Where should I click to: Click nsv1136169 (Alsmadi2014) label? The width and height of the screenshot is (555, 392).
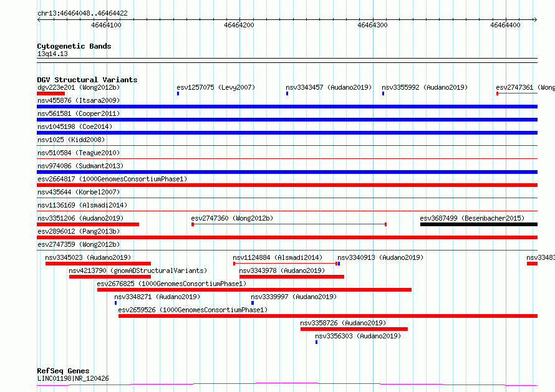pos(82,205)
